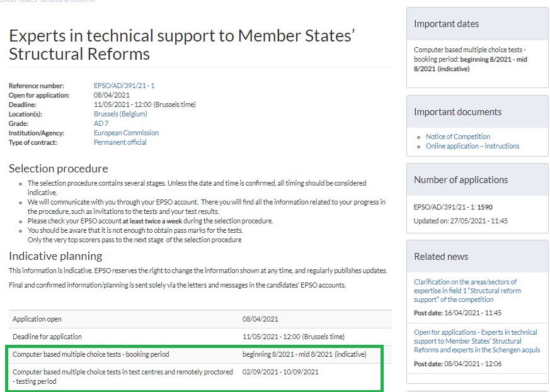Image resolution: width=550 pixels, height=392 pixels.
Task: Click the Indicative planning section heading
Action: tap(55, 256)
